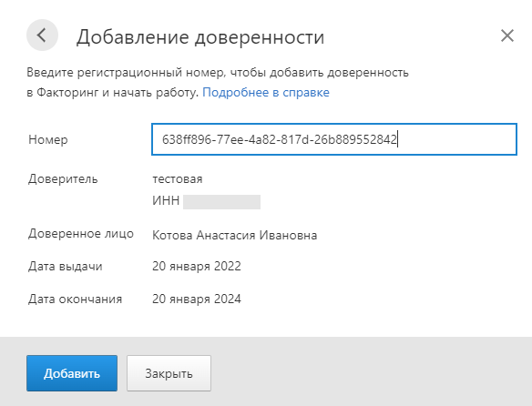Click the blue Добавить button
This screenshot has height=406, width=532.
[x=72, y=373]
